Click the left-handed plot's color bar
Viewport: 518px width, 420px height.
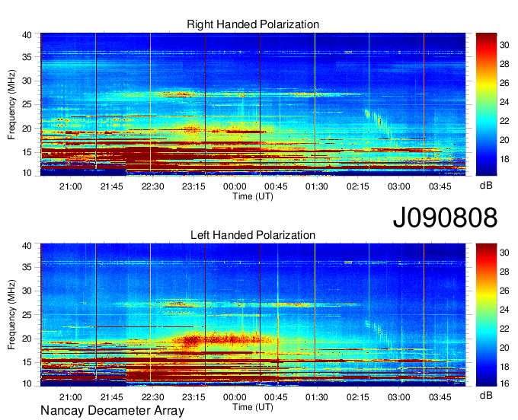(486, 315)
